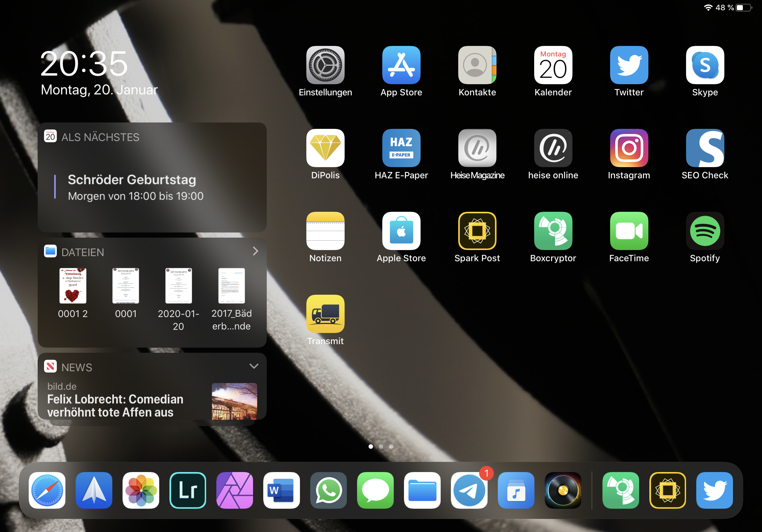Open the Files app in dock

pyautogui.click(x=422, y=490)
